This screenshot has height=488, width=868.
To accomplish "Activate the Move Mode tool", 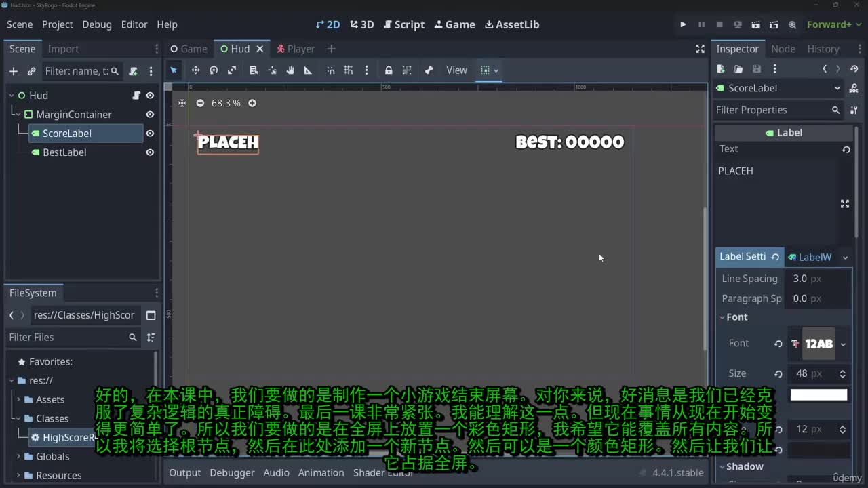I will [x=195, y=70].
